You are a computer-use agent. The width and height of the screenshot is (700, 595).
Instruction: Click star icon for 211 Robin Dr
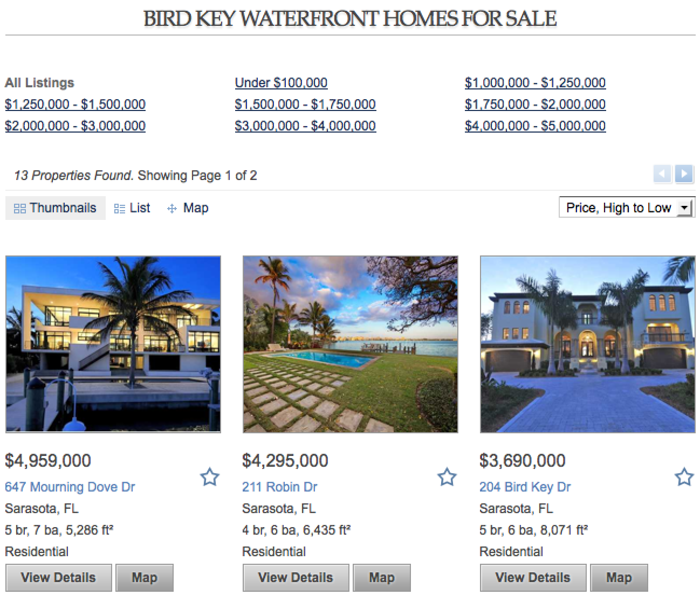coord(447,477)
